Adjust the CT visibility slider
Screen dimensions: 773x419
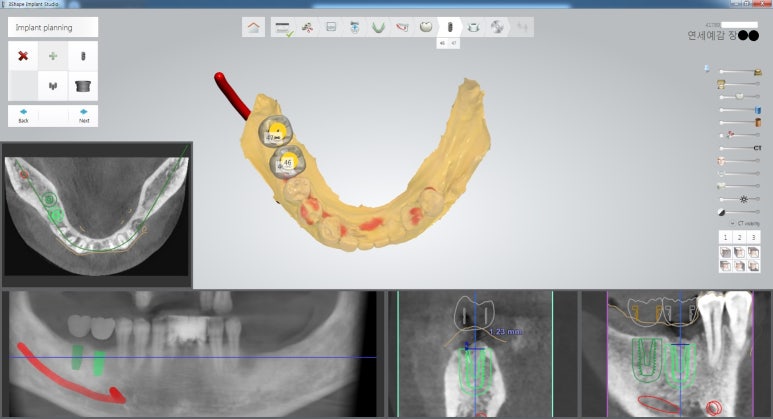(742, 147)
